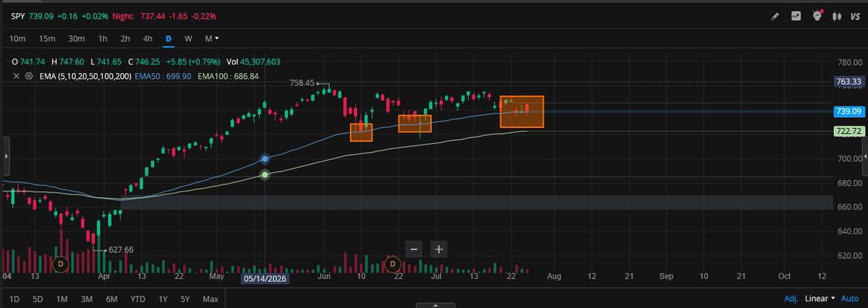Set range to 6M
868x308 pixels.
111,298
